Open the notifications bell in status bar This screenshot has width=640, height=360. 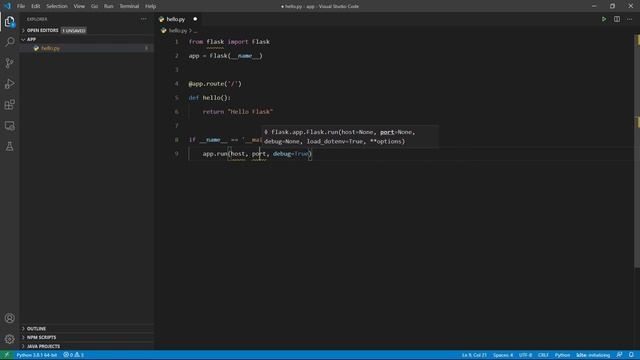click(x=631, y=355)
